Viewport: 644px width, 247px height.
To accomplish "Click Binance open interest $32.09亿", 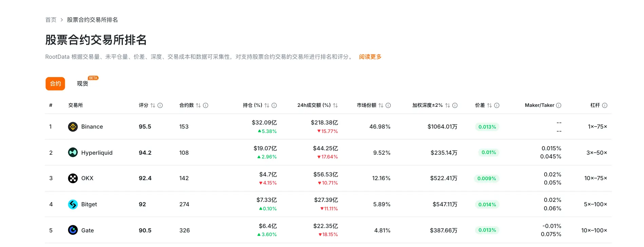I will pyautogui.click(x=264, y=122).
